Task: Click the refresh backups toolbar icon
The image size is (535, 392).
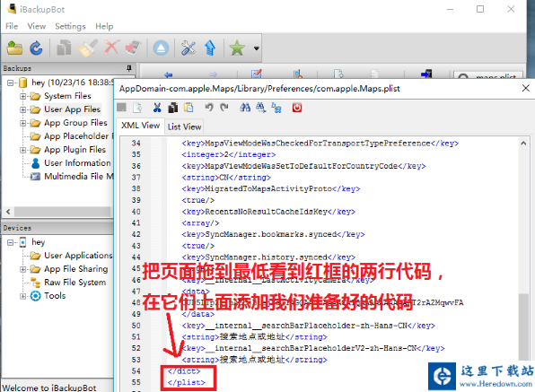Action: [36, 48]
